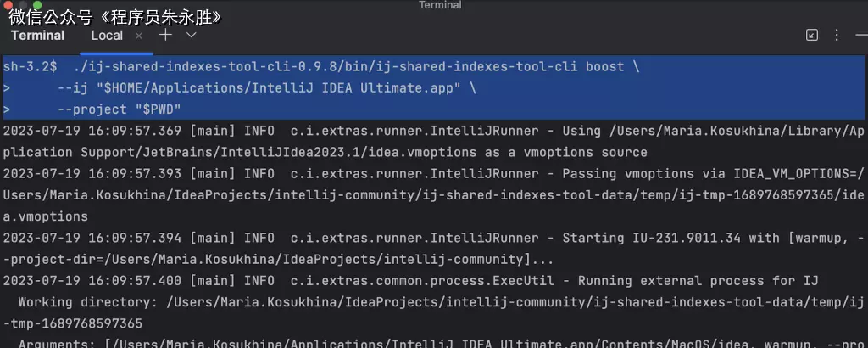This screenshot has height=348, width=868.
Task: Add a new terminal session tab
Action: click(165, 35)
